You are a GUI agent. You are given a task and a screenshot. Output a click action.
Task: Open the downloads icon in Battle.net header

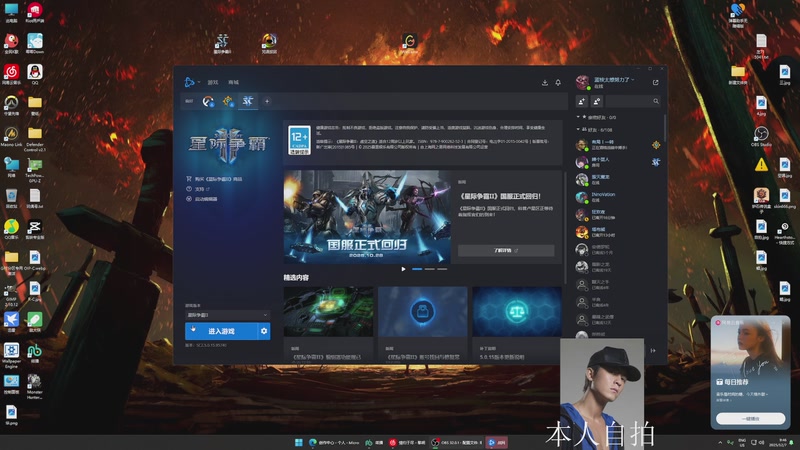coord(544,83)
